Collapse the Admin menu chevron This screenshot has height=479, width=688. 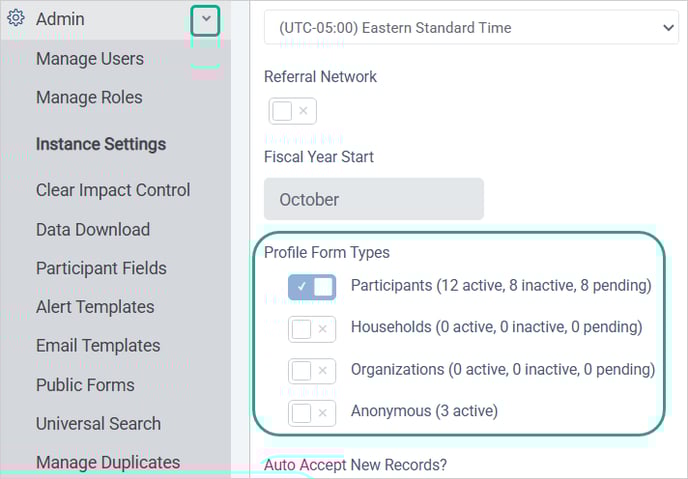[x=205, y=20]
